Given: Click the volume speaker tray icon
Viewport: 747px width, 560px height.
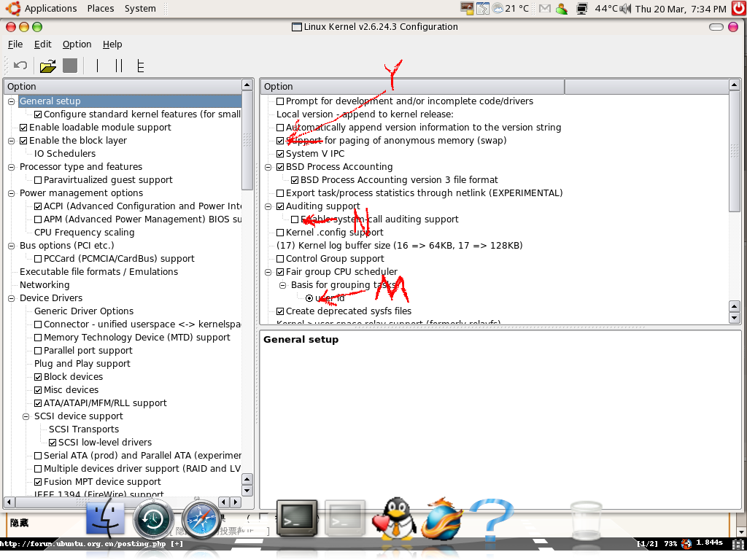Looking at the screenshot, I should (x=625, y=9).
